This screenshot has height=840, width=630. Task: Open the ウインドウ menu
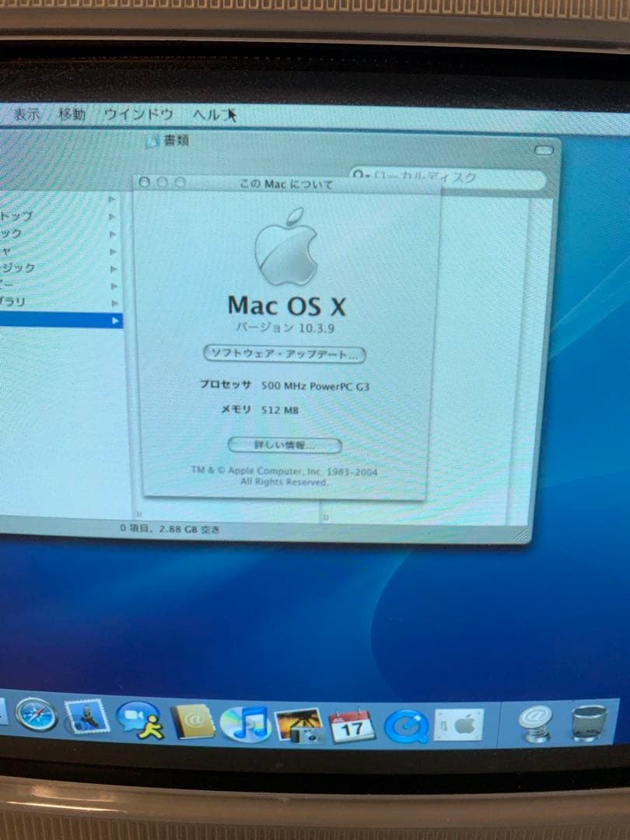click(138, 114)
